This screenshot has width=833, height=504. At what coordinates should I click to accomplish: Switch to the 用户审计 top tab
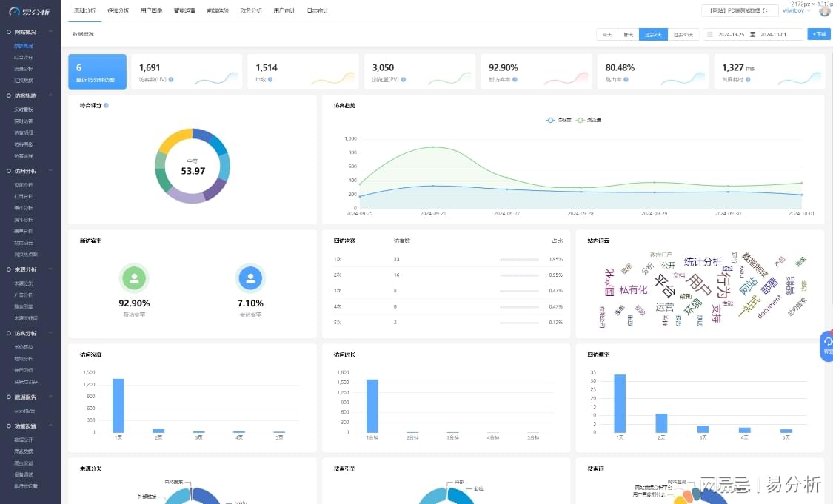[x=284, y=10]
